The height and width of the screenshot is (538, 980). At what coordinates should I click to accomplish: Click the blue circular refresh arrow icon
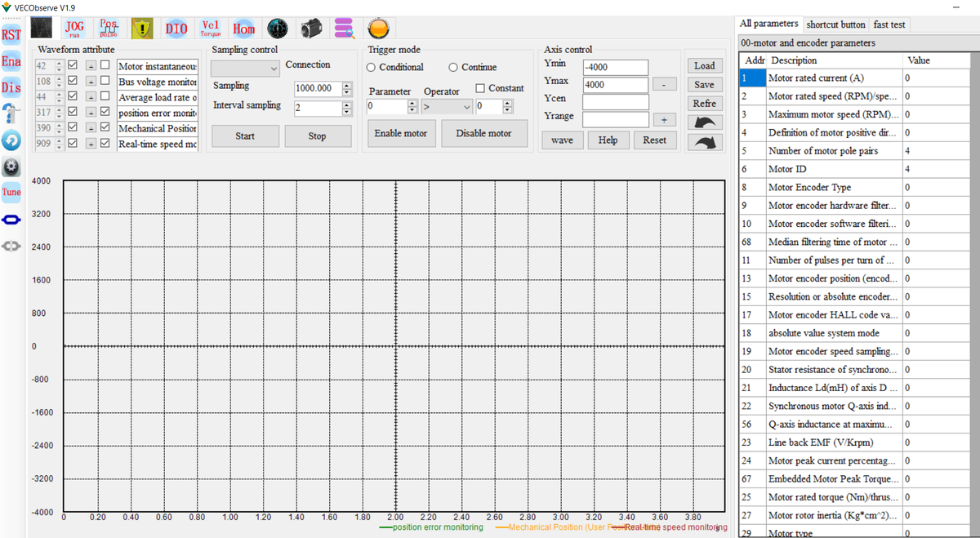[x=11, y=140]
